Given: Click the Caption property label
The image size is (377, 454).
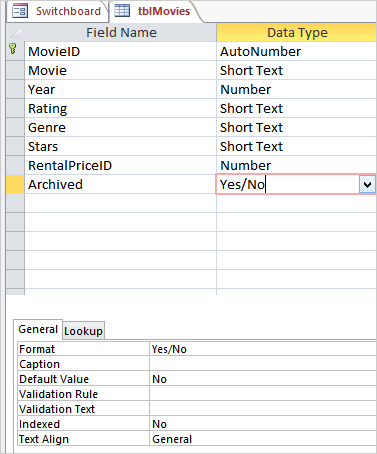Looking at the screenshot, I should (83, 364).
